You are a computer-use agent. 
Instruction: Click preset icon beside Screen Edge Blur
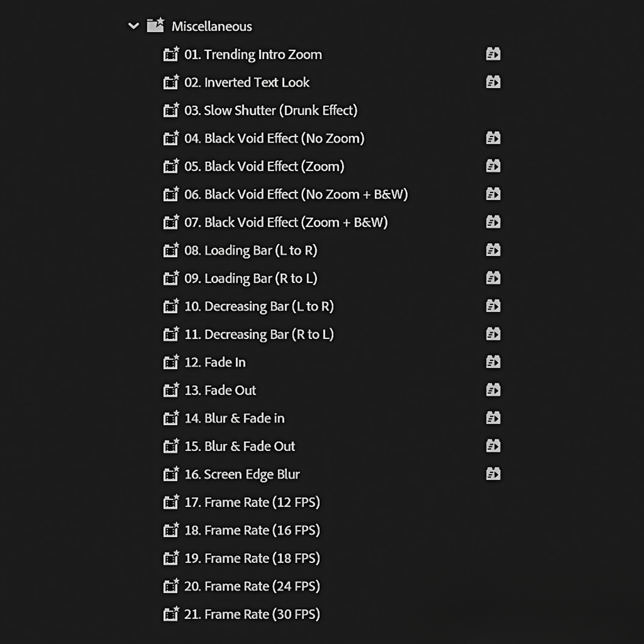[x=171, y=474]
